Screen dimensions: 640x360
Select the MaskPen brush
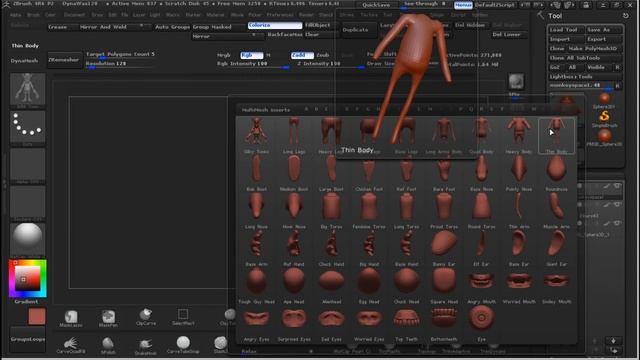[x=108, y=318]
